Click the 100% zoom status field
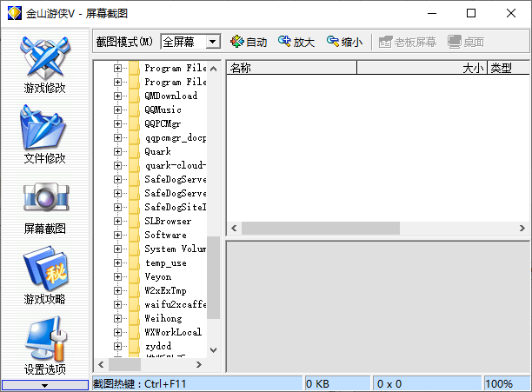 (507, 384)
